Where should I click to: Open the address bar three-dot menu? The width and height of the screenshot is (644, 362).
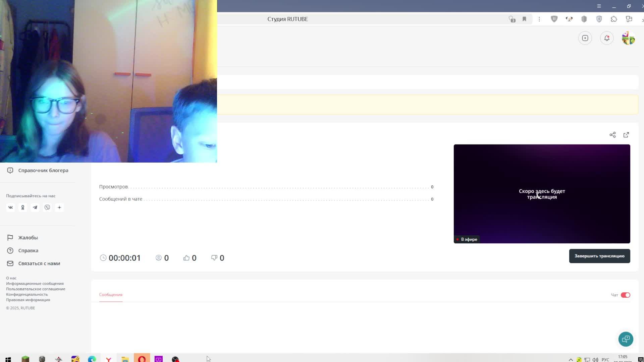coord(539,19)
